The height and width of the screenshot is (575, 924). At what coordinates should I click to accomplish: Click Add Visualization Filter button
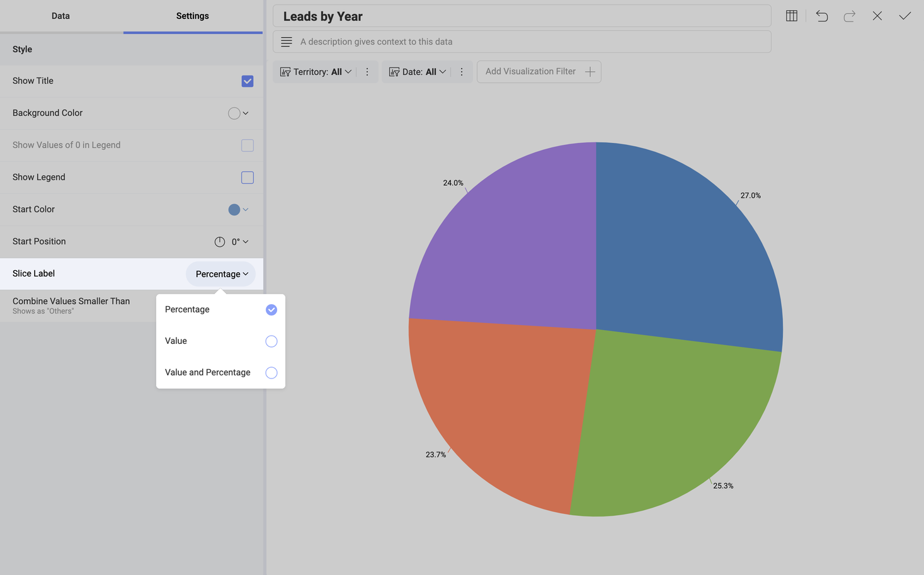pos(539,72)
